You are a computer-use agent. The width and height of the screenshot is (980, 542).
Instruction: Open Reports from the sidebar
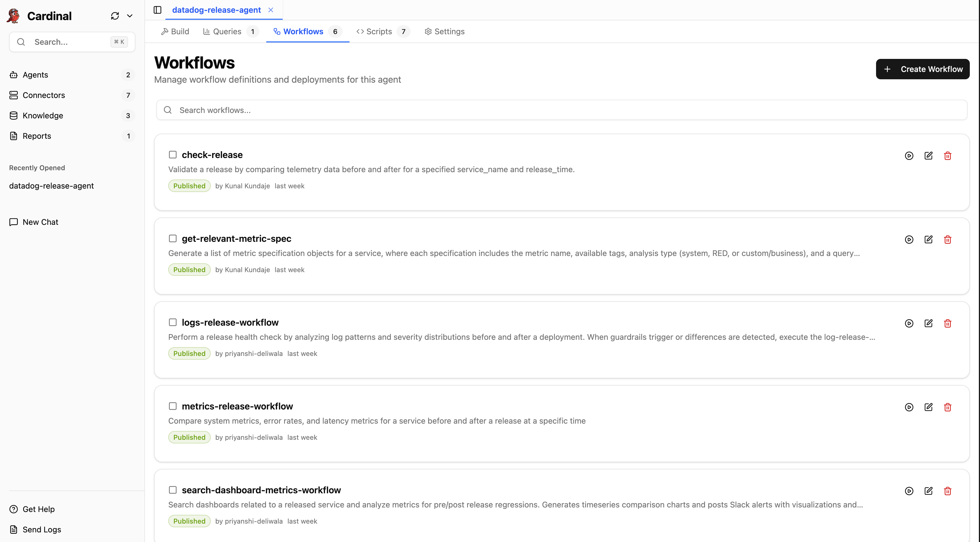click(x=37, y=136)
